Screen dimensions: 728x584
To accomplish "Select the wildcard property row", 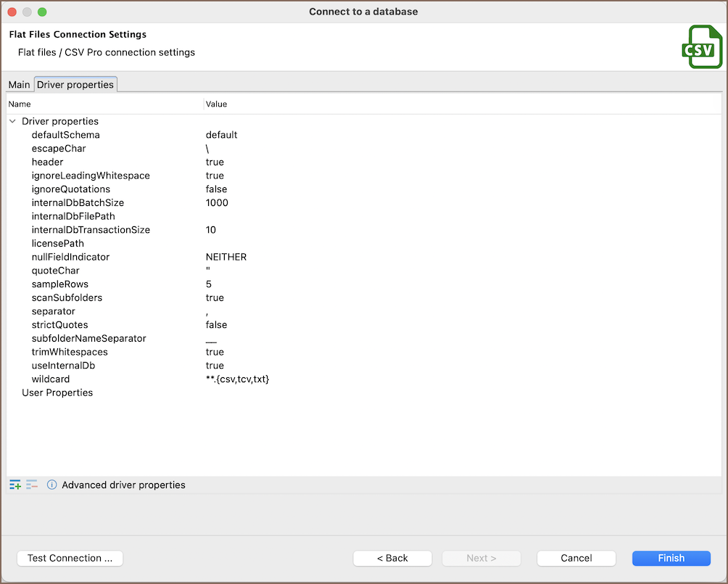I will tap(51, 379).
